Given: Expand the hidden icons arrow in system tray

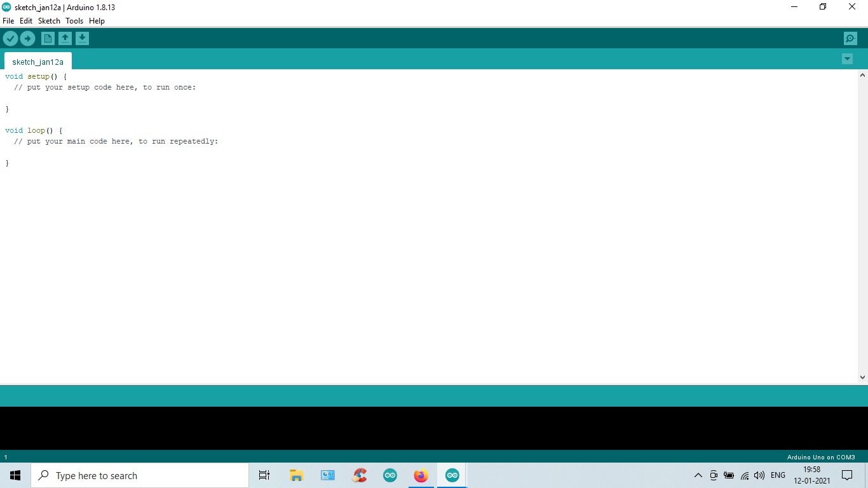Looking at the screenshot, I should pyautogui.click(x=698, y=475).
